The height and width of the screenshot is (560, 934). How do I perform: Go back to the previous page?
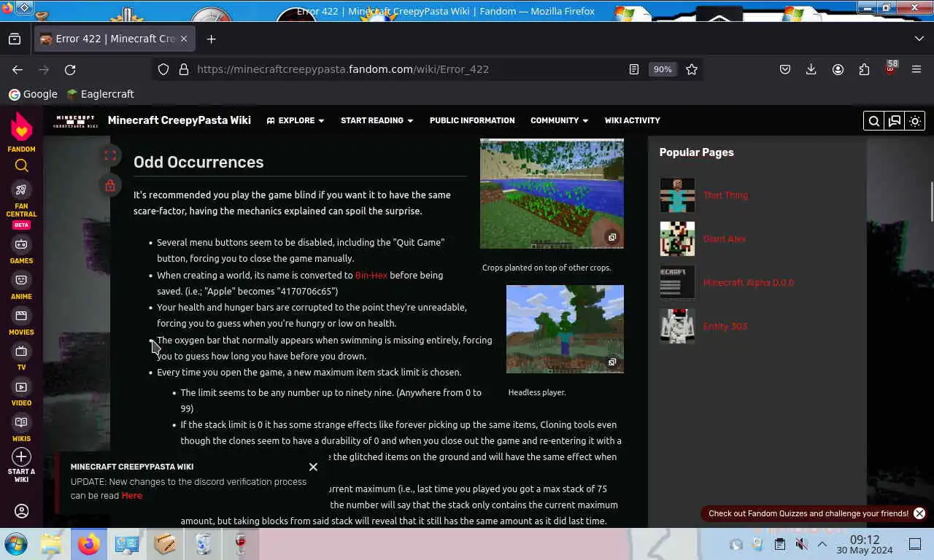[x=18, y=69]
